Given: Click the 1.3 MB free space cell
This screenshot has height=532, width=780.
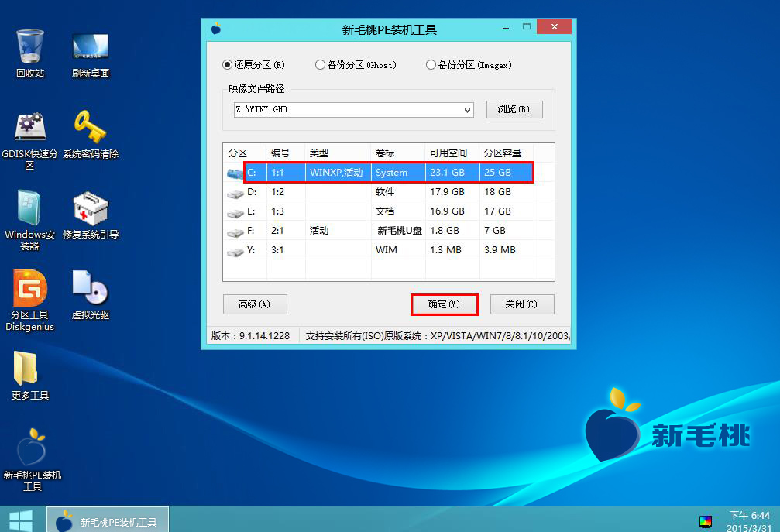Looking at the screenshot, I should point(445,250).
